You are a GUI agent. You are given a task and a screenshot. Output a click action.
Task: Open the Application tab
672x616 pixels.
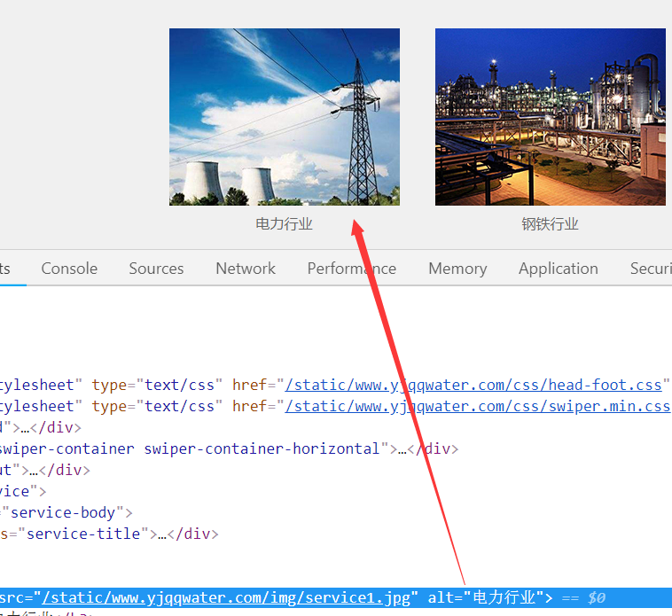[x=558, y=269]
